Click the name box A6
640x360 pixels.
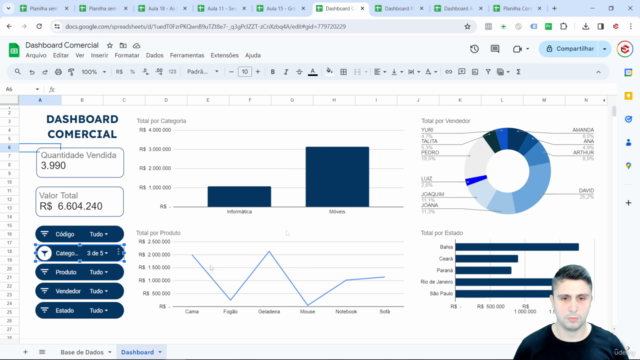coord(22,89)
